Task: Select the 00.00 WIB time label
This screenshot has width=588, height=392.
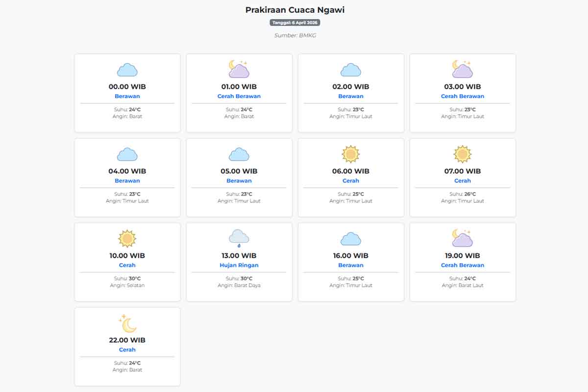Action: tap(127, 87)
